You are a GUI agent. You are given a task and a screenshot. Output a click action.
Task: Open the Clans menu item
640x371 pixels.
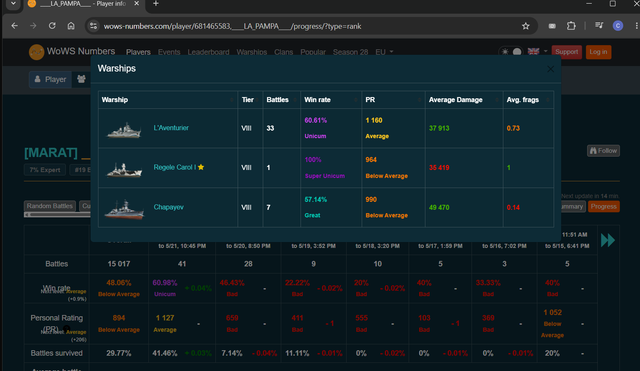coord(283,52)
